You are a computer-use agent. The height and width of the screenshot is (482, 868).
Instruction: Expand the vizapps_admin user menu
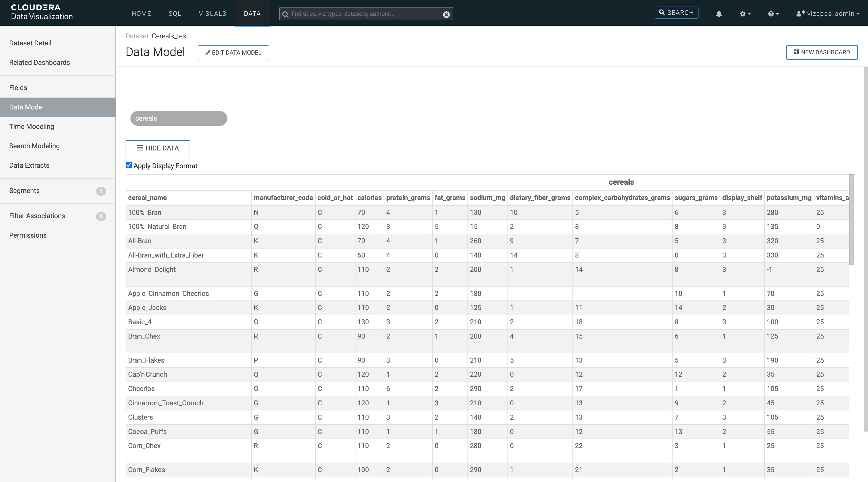828,14
